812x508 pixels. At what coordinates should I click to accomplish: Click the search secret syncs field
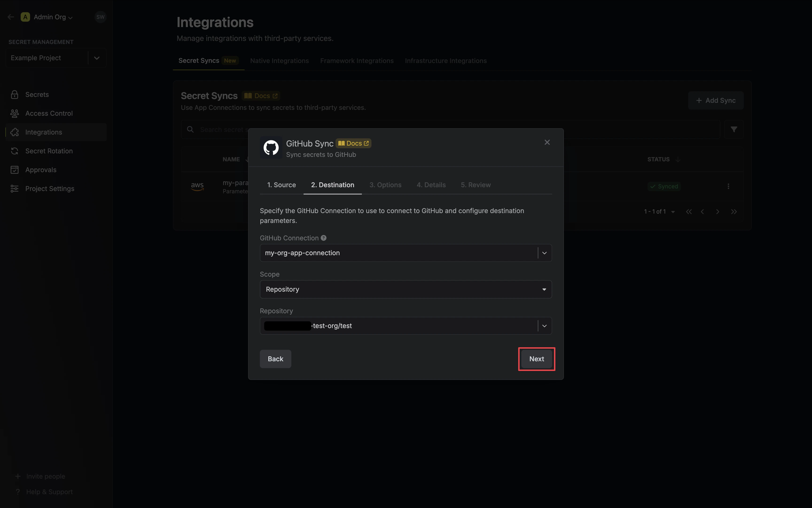click(x=450, y=129)
